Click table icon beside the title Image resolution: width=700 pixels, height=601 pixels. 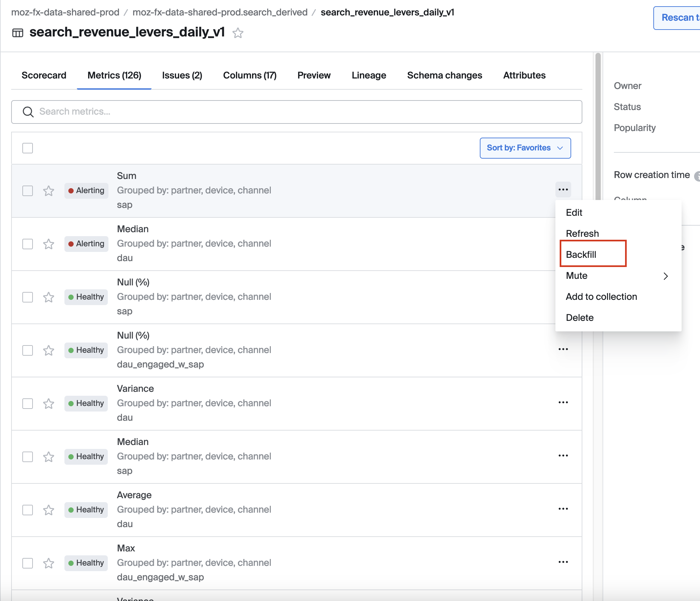[17, 33]
